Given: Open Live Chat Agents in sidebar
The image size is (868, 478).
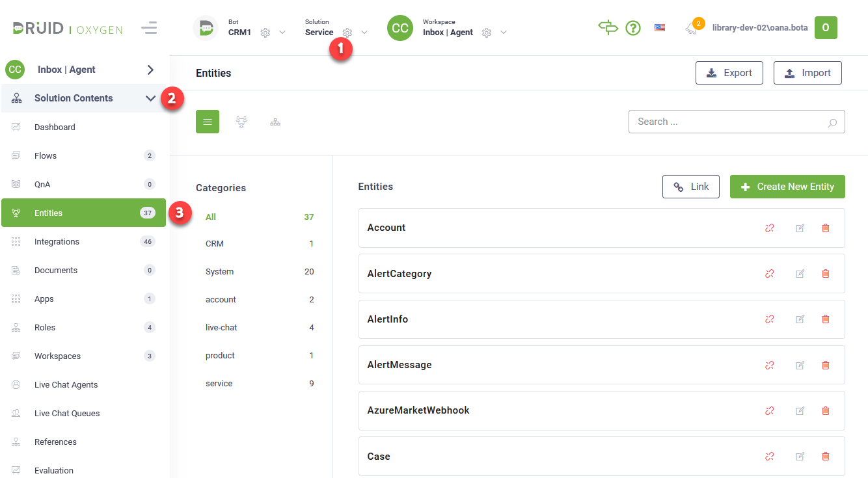Looking at the screenshot, I should coord(85,384).
